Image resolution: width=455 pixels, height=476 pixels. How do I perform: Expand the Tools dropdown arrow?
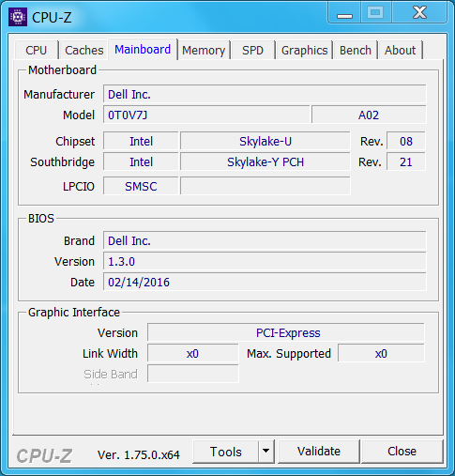266,452
